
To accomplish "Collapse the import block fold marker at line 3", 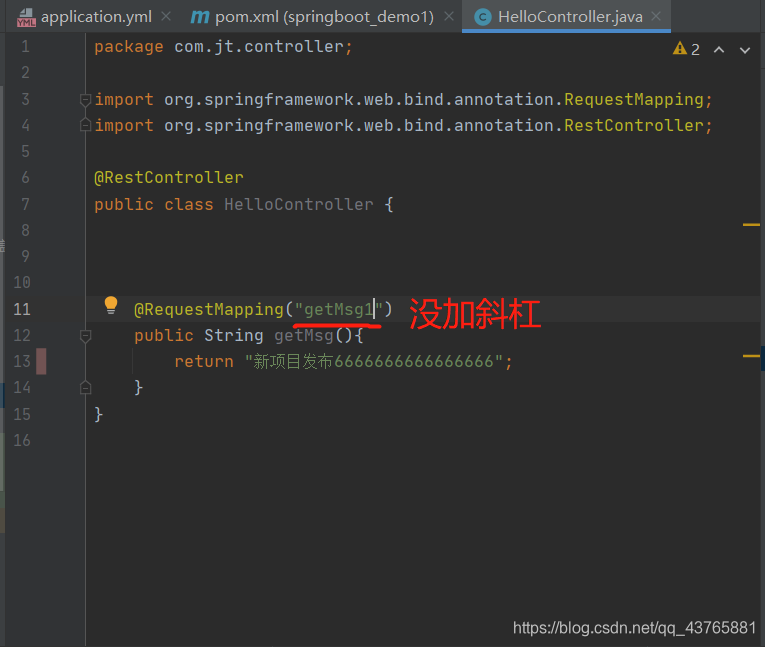I will pos(85,100).
